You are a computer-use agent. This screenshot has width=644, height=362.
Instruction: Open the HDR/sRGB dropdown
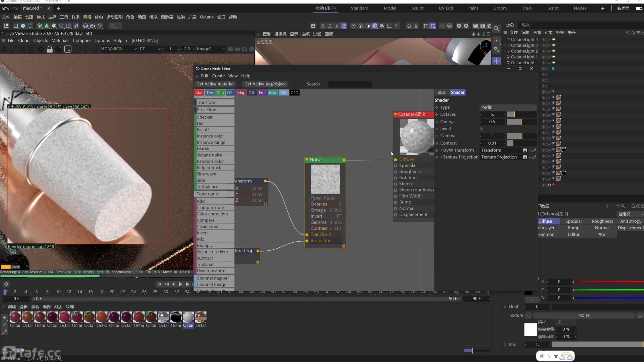pyautogui.click(x=119, y=49)
